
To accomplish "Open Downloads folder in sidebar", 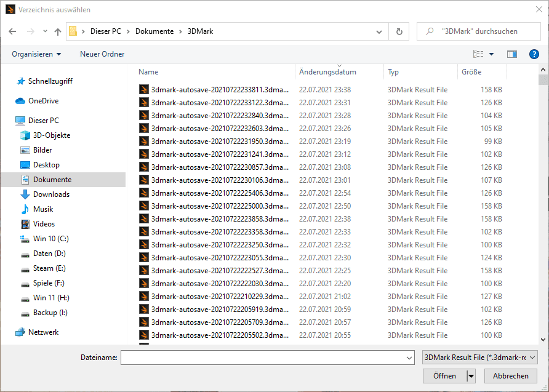I will [x=51, y=194].
